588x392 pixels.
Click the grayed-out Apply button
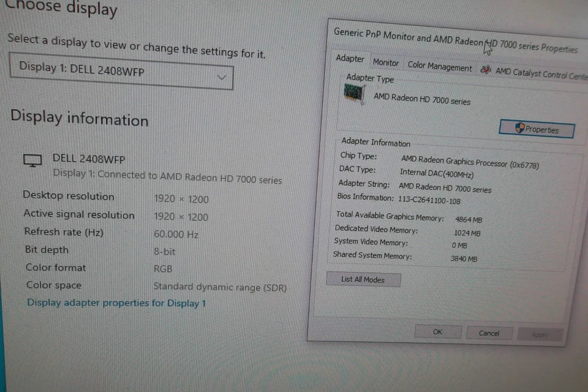(x=540, y=334)
